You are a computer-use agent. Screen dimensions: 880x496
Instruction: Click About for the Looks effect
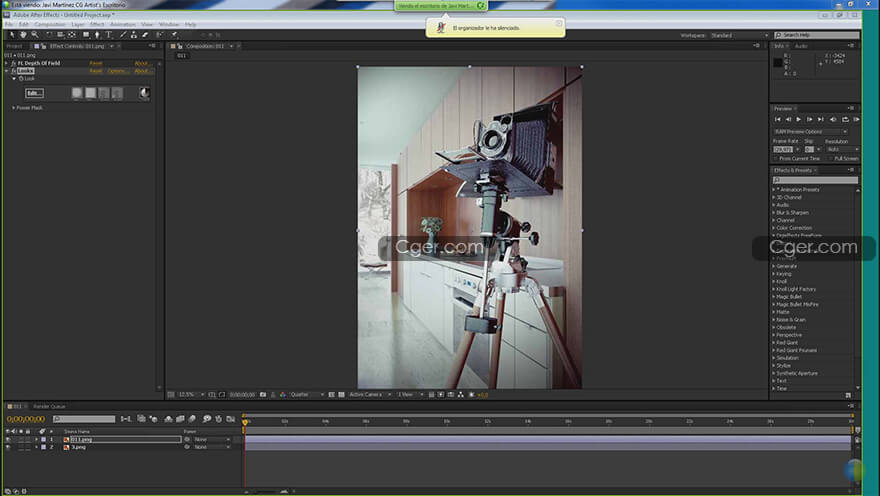coord(141,71)
